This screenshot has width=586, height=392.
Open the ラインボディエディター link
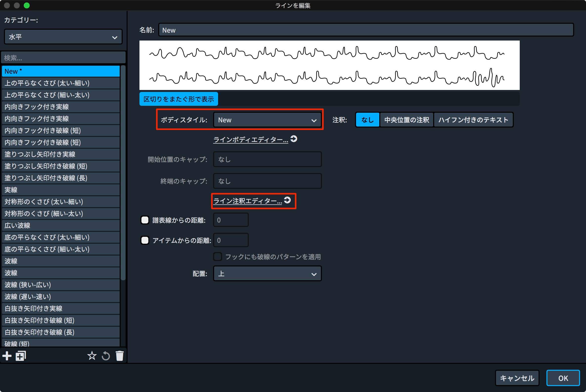(x=251, y=139)
